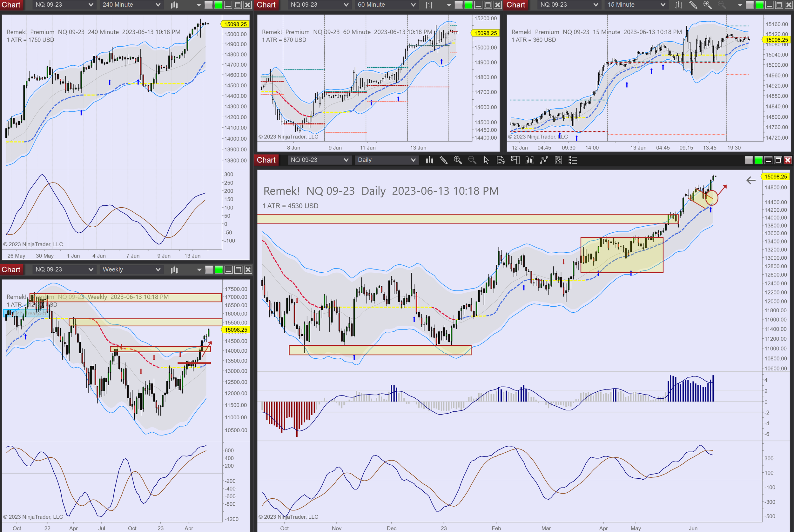Click the Chart tab of Daily window
Image resolution: width=794 pixels, height=532 pixels.
(x=266, y=160)
